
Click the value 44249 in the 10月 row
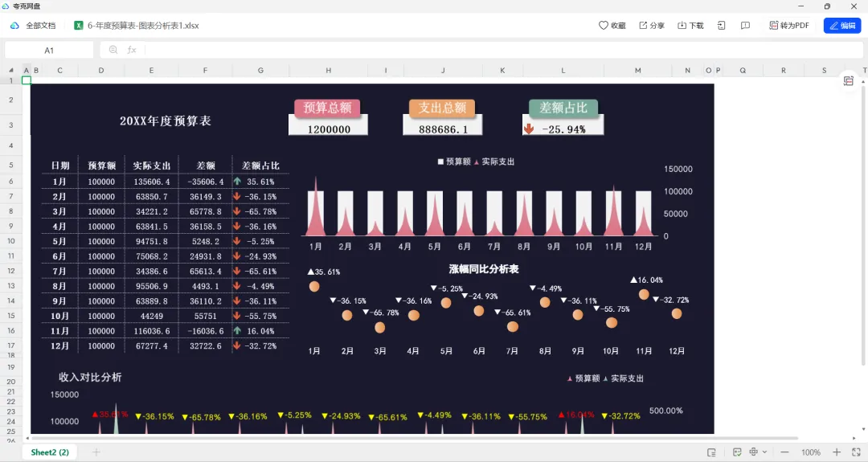152,316
